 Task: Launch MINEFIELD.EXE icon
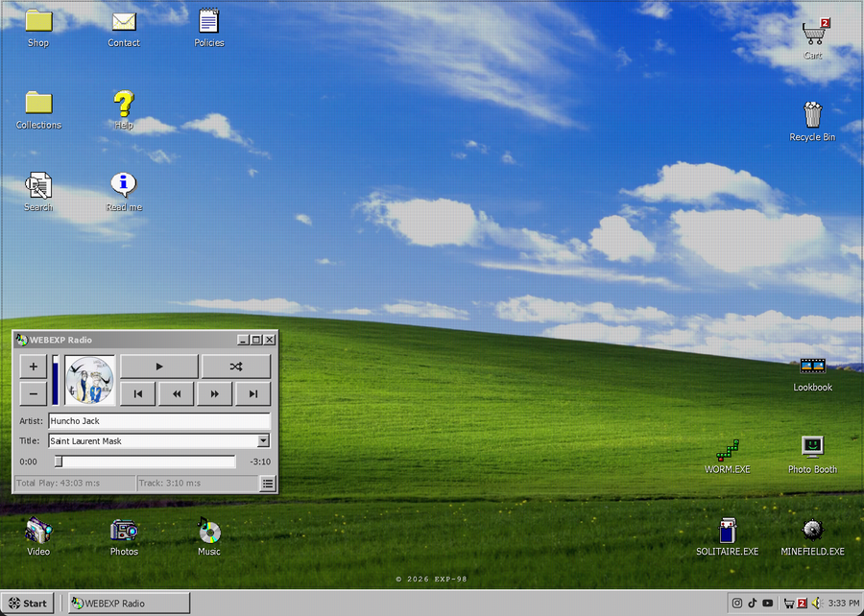(x=813, y=530)
